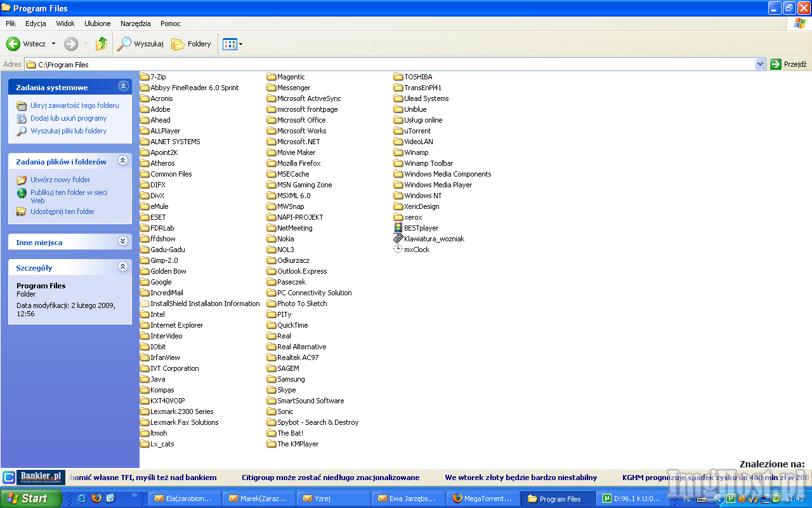Viewport: 812px width, 508px height.
Task: Select the Klawiatura_wozniak file icon
Action: pos(398,239)
